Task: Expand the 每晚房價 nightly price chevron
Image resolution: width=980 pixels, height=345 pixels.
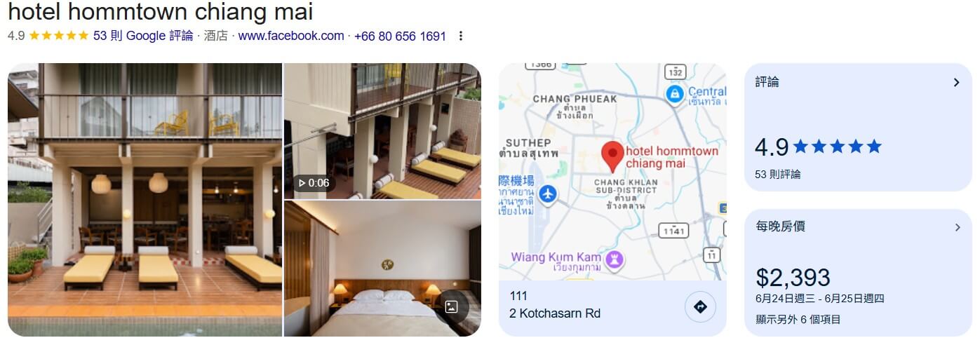Action: (x=956, y=227)
